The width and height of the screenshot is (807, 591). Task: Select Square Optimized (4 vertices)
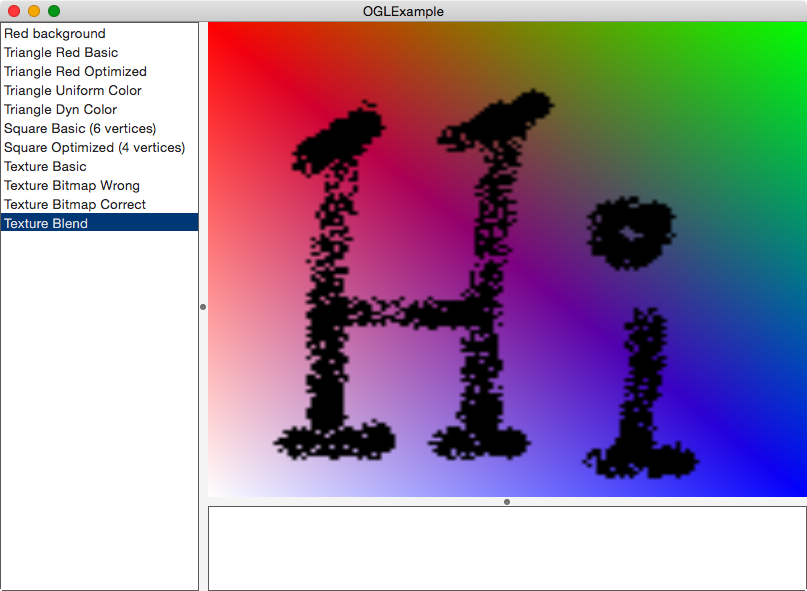click(x=95, y=147)
